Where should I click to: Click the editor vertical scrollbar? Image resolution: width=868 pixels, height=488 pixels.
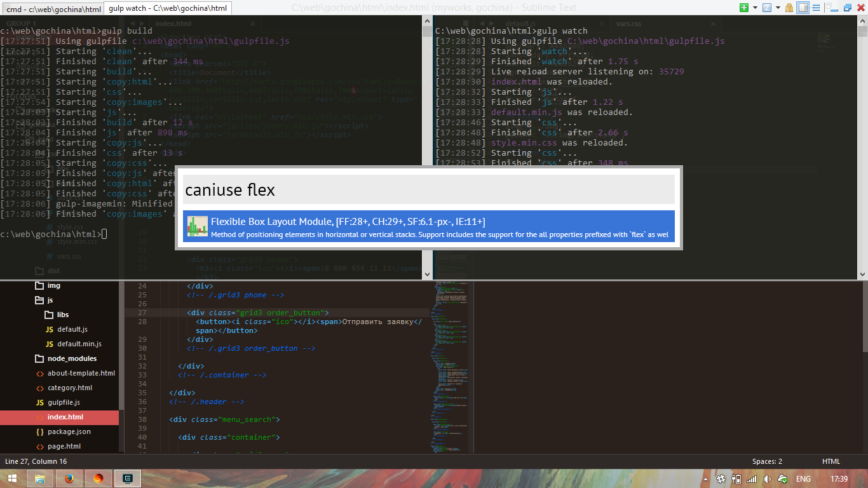click(x=864, y=316)
